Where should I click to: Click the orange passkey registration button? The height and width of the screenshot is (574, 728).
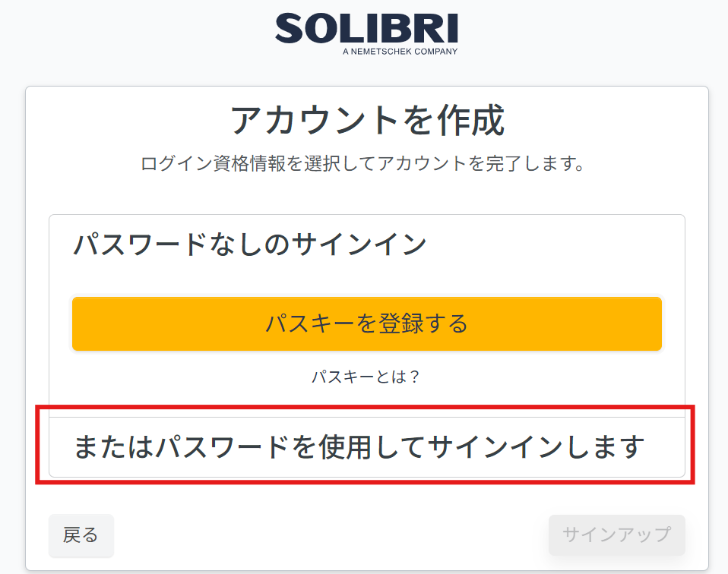[x=367, y=324]
